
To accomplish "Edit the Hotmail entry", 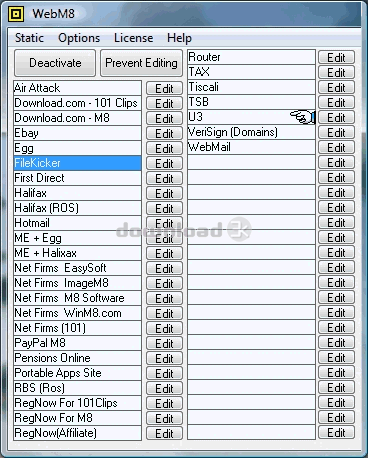I will click(164, 223).
